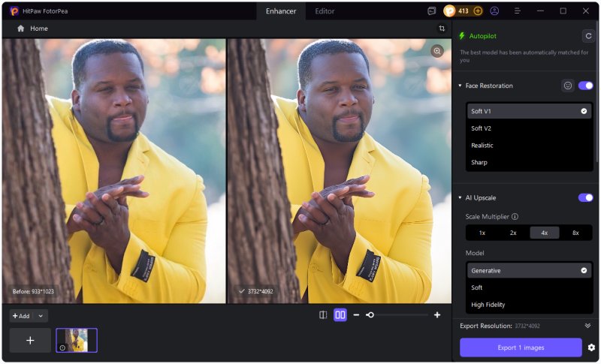Image resolution: width=601 pixels, height=364 pixels.
Task: Click the Export Resolution value text
Action: [x=527, y=326]
